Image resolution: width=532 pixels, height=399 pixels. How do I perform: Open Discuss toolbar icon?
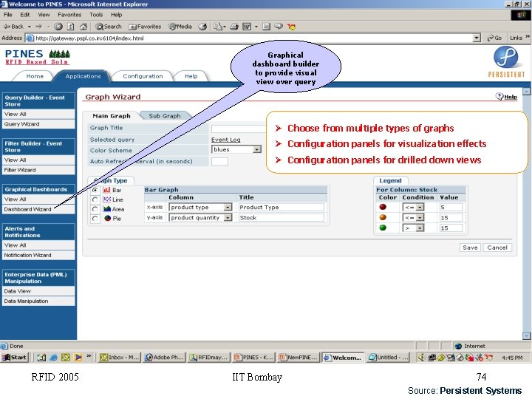pyautogui.click(x=279, y=26)
